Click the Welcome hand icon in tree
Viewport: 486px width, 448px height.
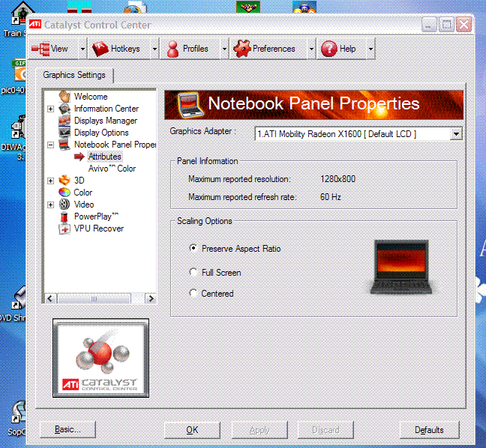(64, 97)
